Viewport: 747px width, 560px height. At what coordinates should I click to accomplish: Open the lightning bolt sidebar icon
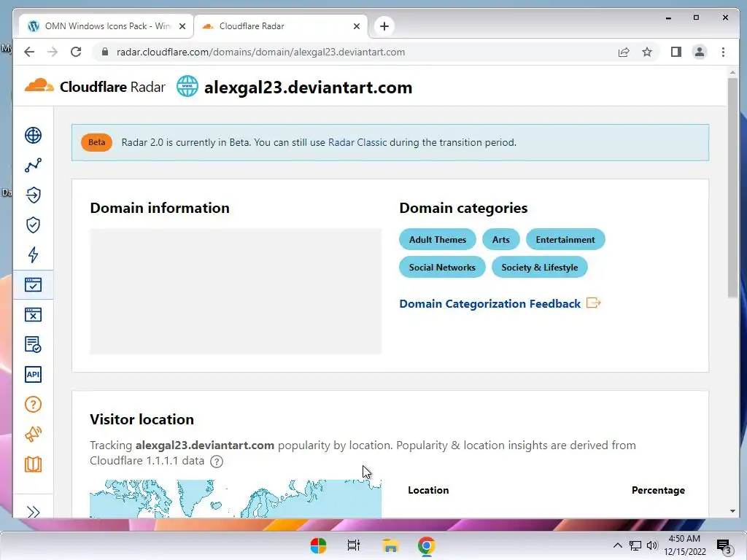(33, 254)
